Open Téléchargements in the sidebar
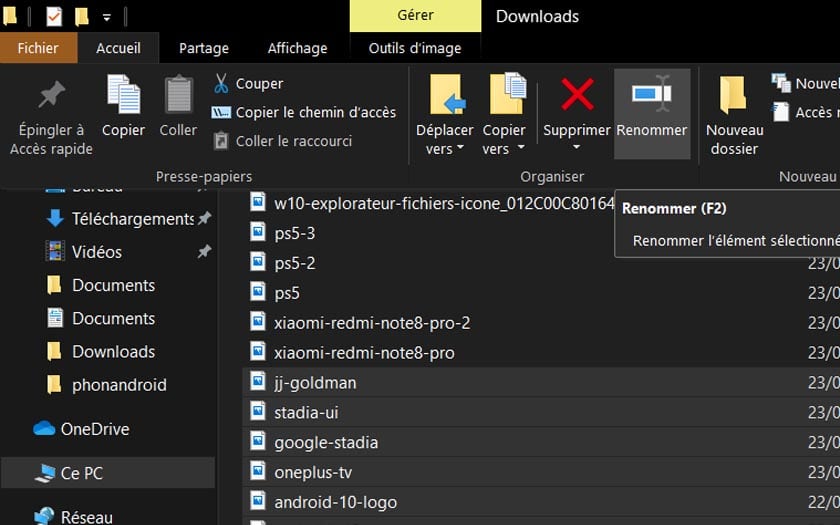Screen dimensions: 840x525 [132, 219]
